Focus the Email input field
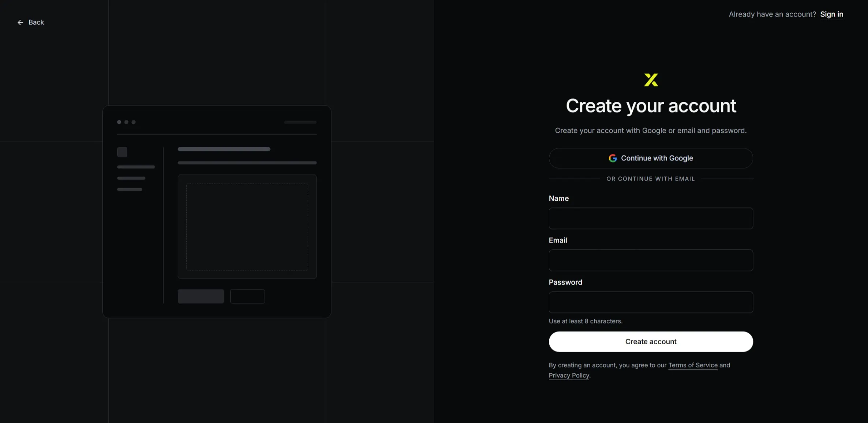The width and height of the screenshot is (868, 423). tap(651, 260)
